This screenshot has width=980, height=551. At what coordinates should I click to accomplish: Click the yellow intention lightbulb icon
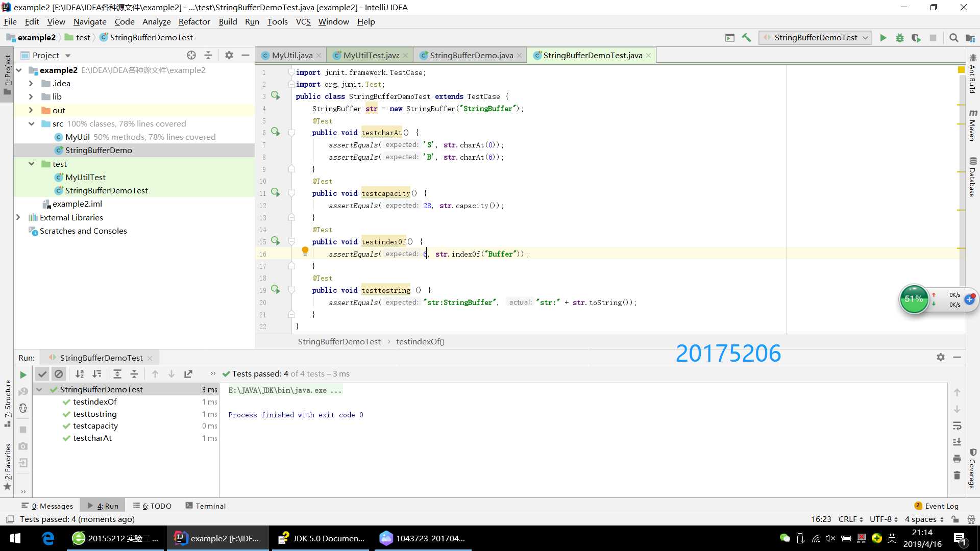(x=305, y=251)
